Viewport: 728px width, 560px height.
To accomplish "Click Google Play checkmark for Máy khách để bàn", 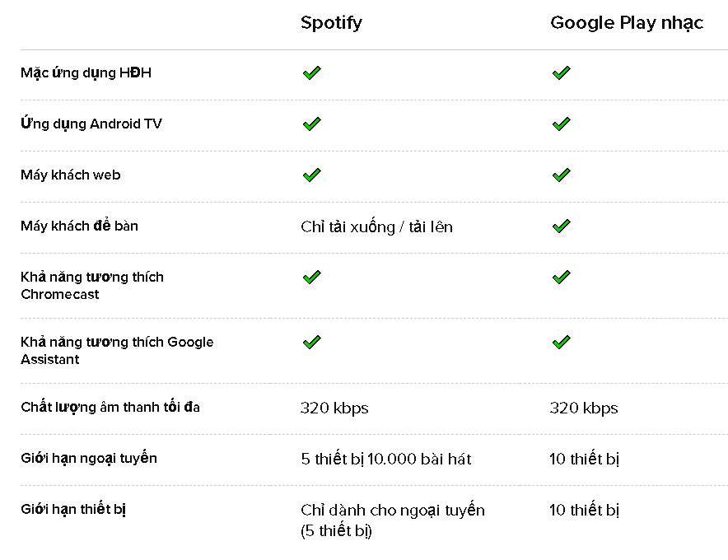I will [x=561, y=226].
